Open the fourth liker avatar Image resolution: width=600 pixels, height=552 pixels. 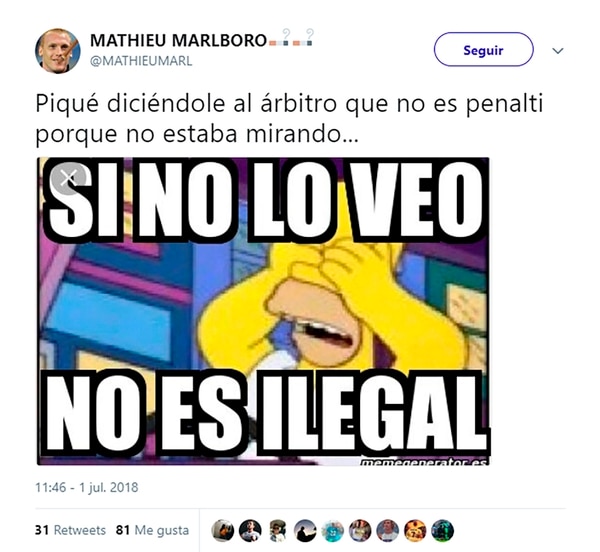[305, 531]
